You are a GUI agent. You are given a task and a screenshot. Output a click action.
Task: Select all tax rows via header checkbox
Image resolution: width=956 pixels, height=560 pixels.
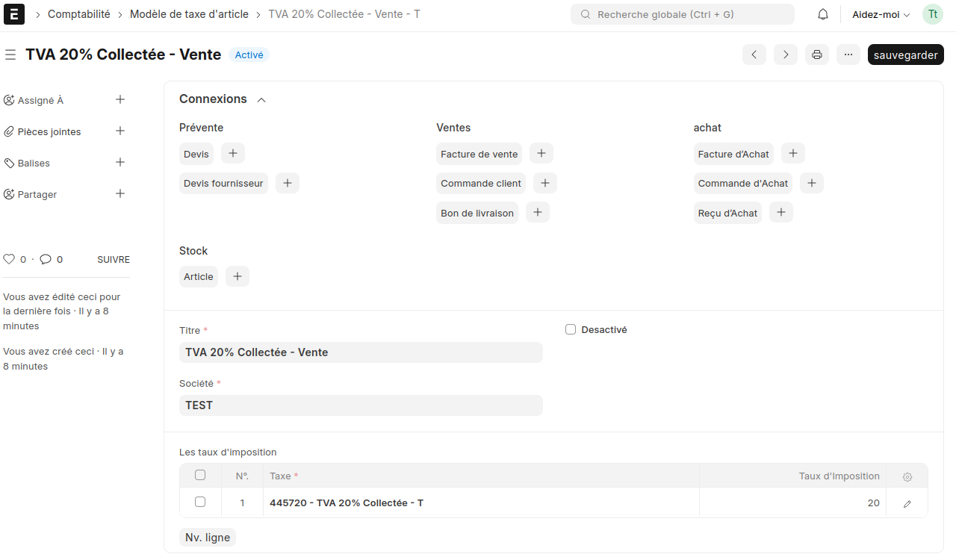click(x=200, y=475)
